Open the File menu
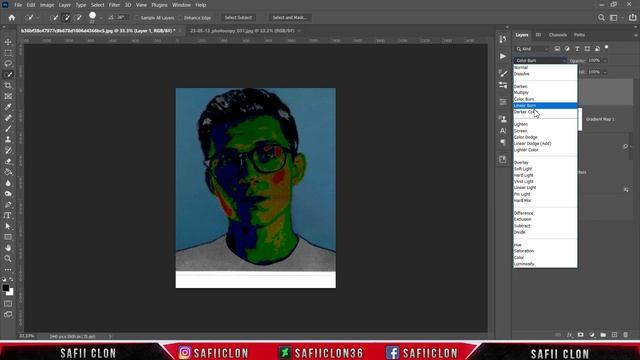640x360 pixels. click(x=18, y=5)
